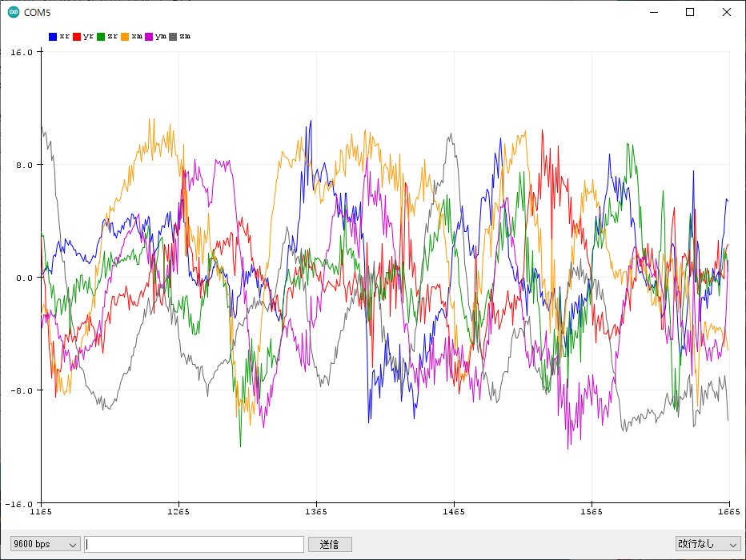Click the 1565 x-axis label
Screen dimensions: 746x560
click(x=592, y=512)
